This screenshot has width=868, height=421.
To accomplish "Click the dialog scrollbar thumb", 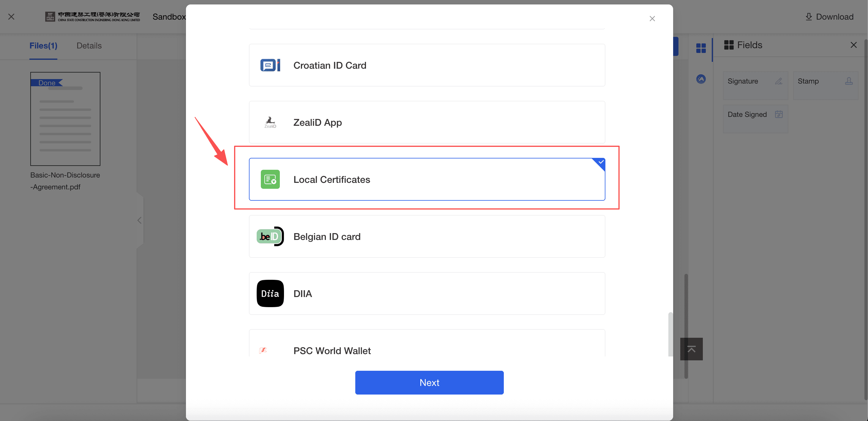I will point(670,334).
